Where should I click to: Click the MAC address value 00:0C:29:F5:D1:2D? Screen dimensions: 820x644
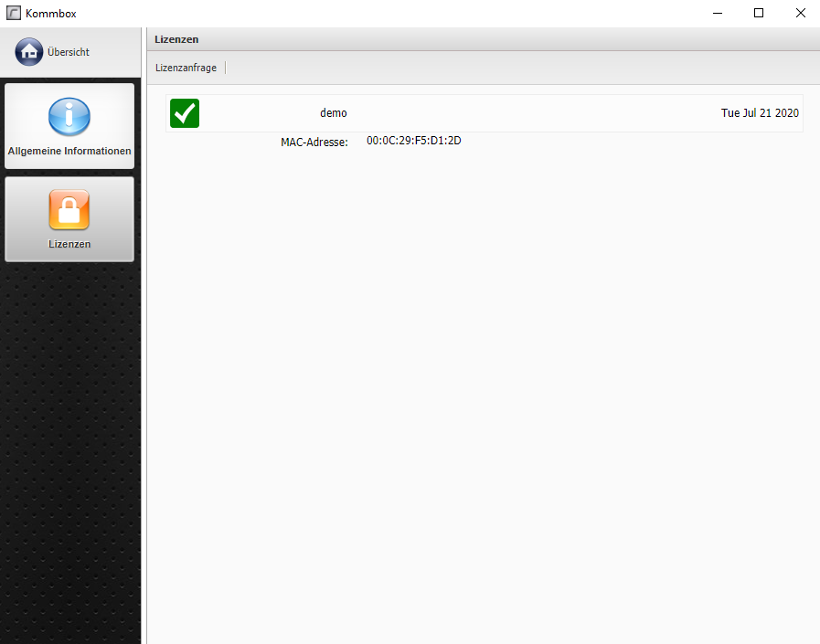(413, 141)
